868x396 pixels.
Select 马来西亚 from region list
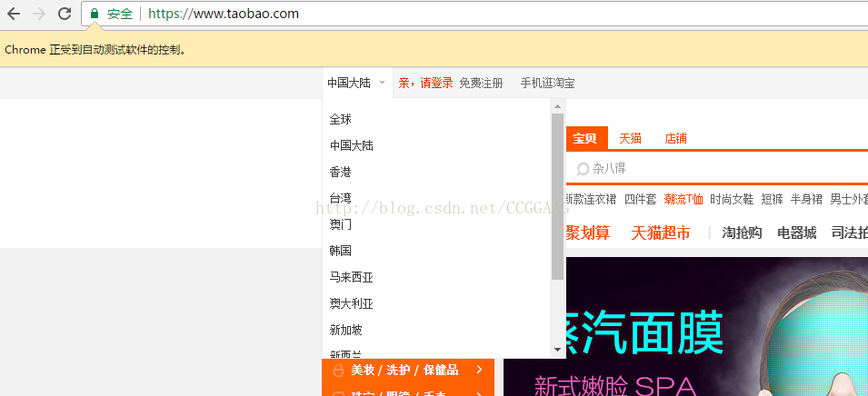pyautogui.click(x=352, y=277)
